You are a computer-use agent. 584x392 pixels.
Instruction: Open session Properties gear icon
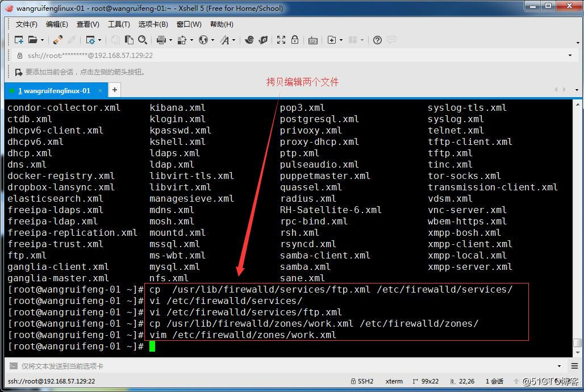pyautogui.click(x=90, y=40)
